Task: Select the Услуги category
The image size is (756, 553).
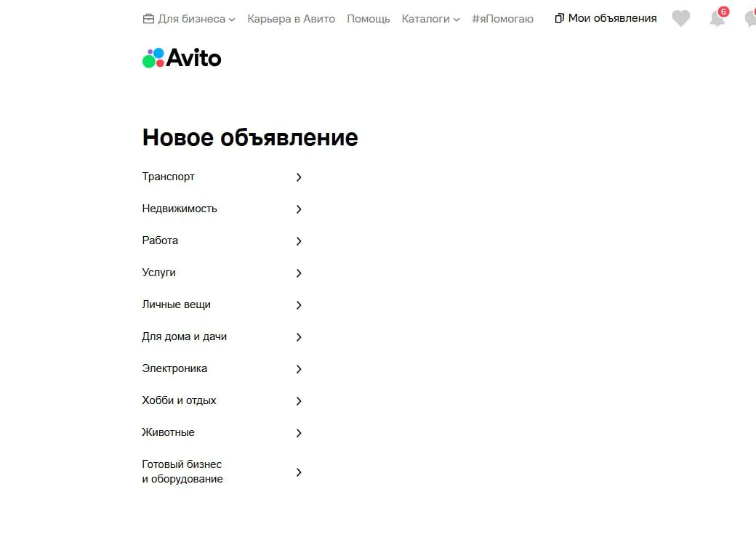Action: coord(222,273)
